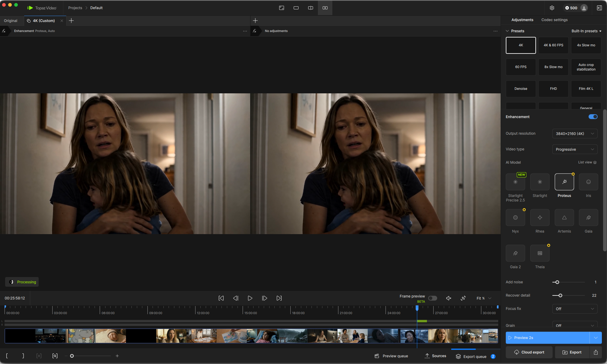This screenshot has height=364, width=607.
Task: Enable the Frame preview toggle
Action: click(433, 298)
